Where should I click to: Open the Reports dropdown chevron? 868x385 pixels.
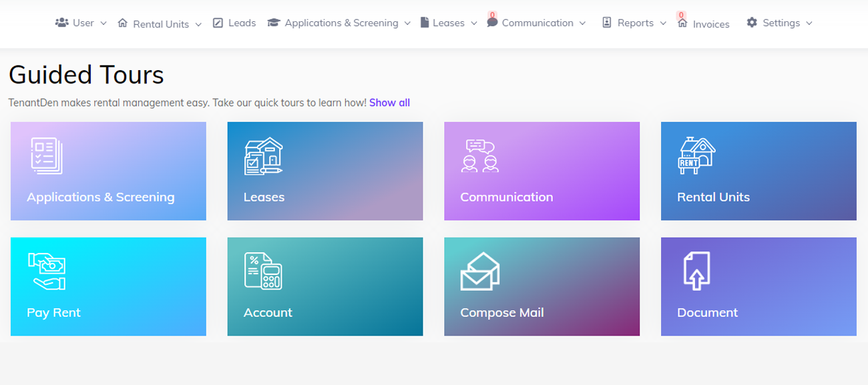click(663, 23)
